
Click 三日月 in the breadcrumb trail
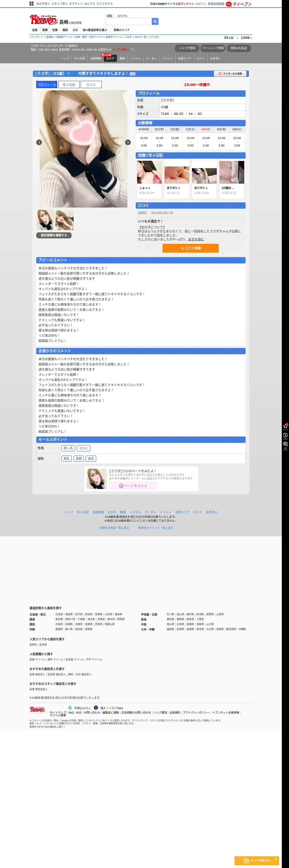[x=128, y=37]
